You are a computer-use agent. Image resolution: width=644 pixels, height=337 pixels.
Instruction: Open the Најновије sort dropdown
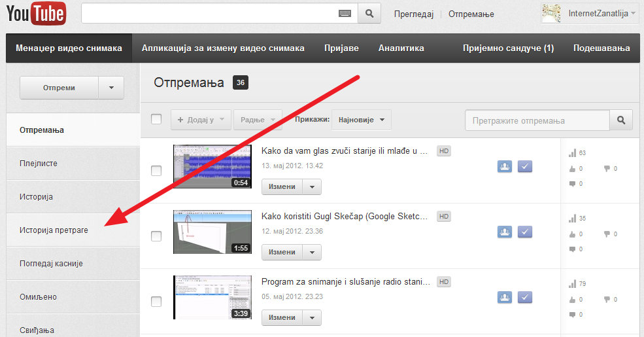tap(362, 120)
